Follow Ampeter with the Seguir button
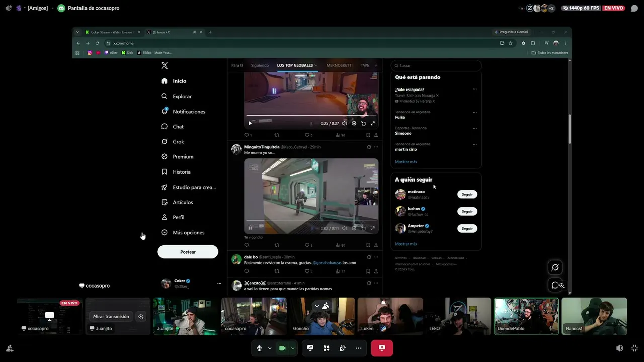644x362 pixels. pos(467,228)
